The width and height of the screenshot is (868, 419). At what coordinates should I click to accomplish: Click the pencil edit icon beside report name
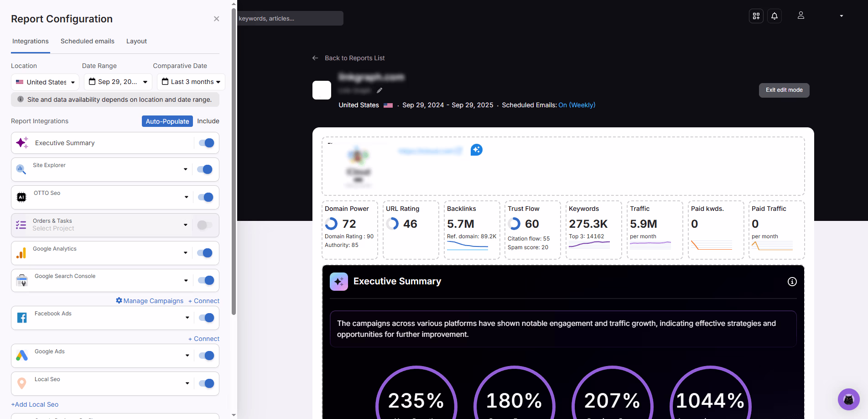379,90
